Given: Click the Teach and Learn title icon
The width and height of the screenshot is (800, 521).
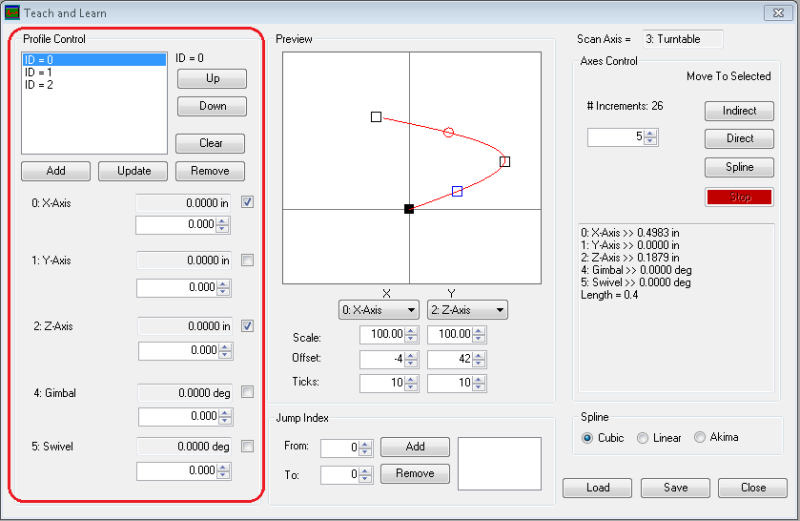Looking at the screenshot, I should [12, 13].
